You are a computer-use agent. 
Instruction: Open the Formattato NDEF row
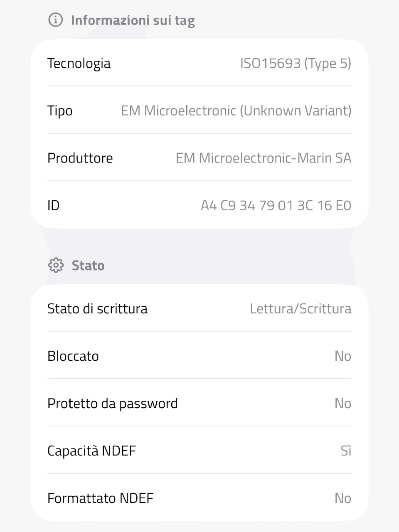(199, 498)
